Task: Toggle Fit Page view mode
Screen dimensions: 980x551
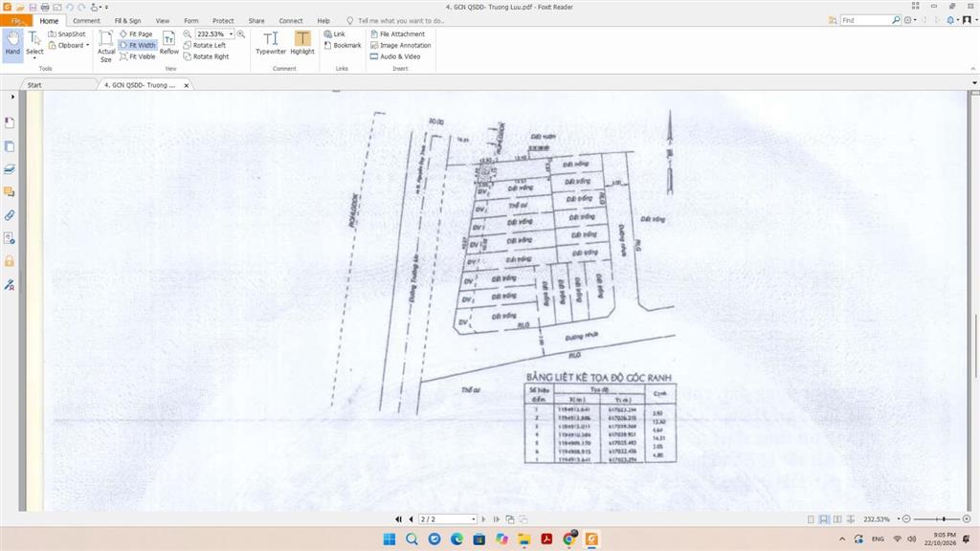Action: click(136, 33)
